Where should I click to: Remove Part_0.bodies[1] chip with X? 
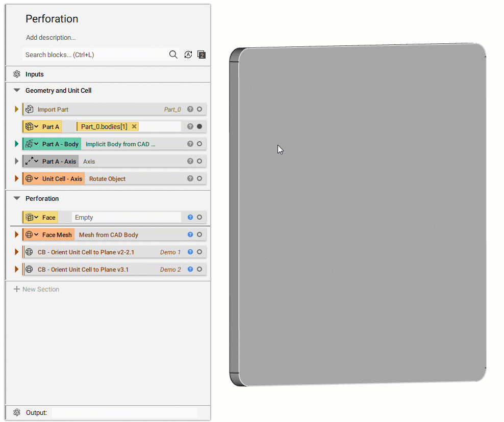[x=134, y=126]
